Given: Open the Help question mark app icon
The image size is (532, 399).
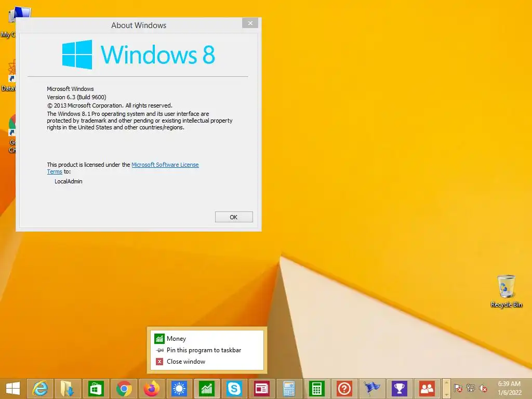Looking at the screenshot, I should click(x=344, y=389).
